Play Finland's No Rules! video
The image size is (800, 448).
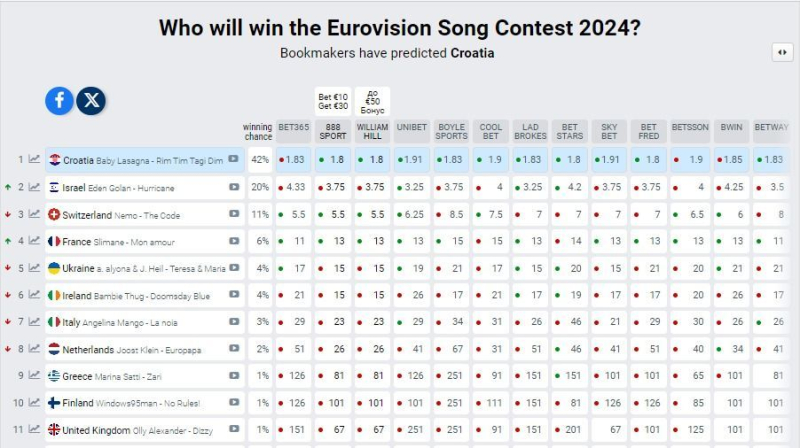(234, 403)
